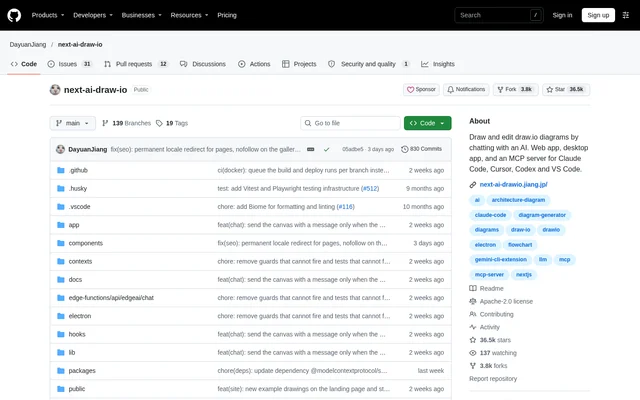This screenshot has height=400, width=640.
Task: Open the Notifications bell button
Action: [x=466, y=89]
